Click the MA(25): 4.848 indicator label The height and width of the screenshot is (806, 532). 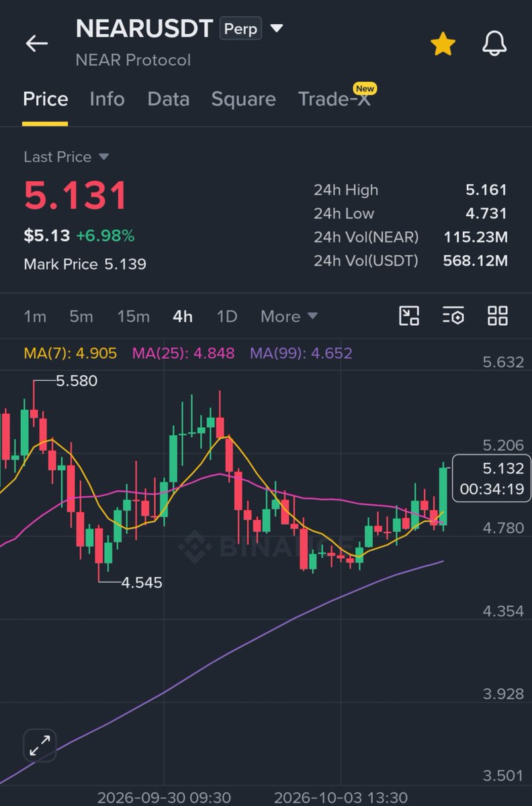(x=183, y=353)
